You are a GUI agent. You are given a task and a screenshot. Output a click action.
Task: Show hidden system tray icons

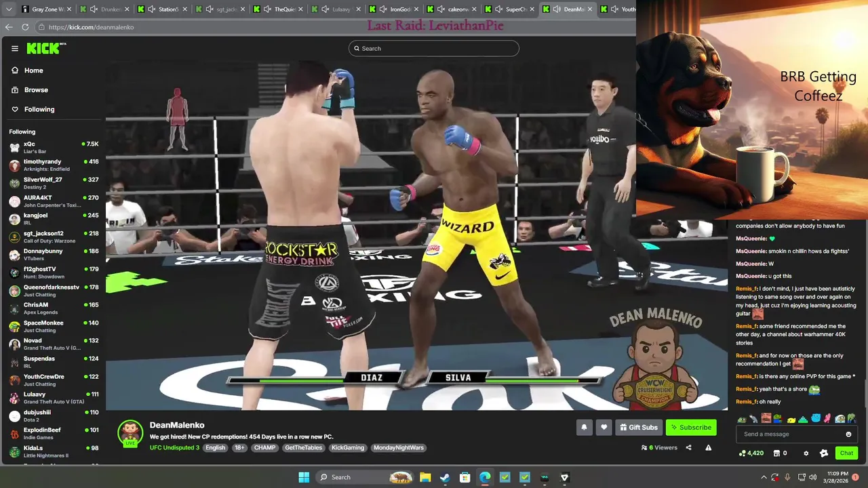[764, 477]
